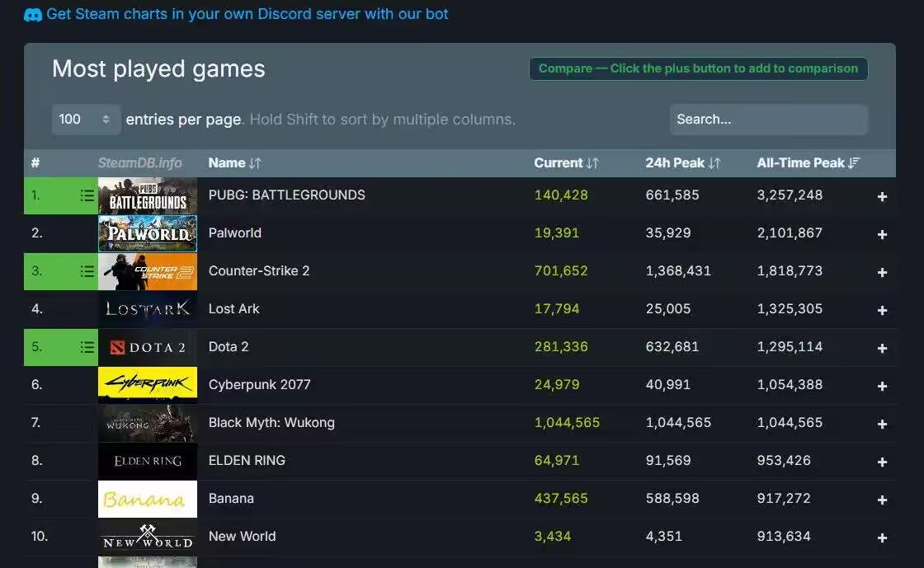Open the Wukong banner thumbnail
The width and height of the screenshot is (924, 568).
148,423
